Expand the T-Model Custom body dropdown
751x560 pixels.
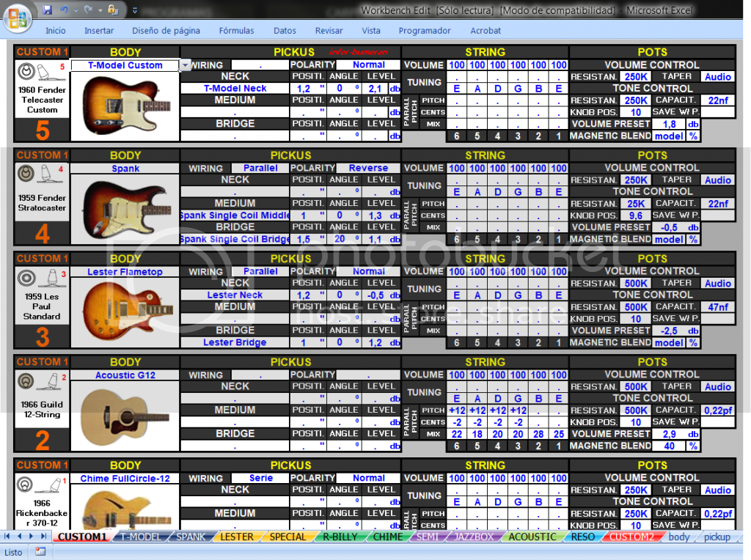point(185,65)
